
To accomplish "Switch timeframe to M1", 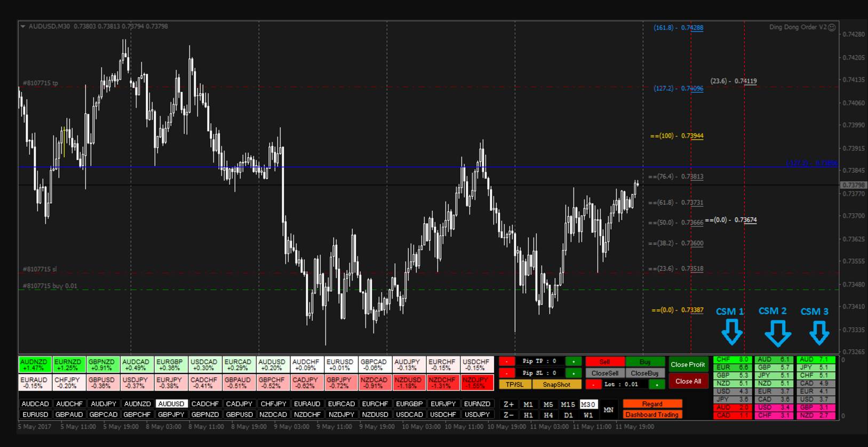I will pyautogui.click(x=528, y=404).
